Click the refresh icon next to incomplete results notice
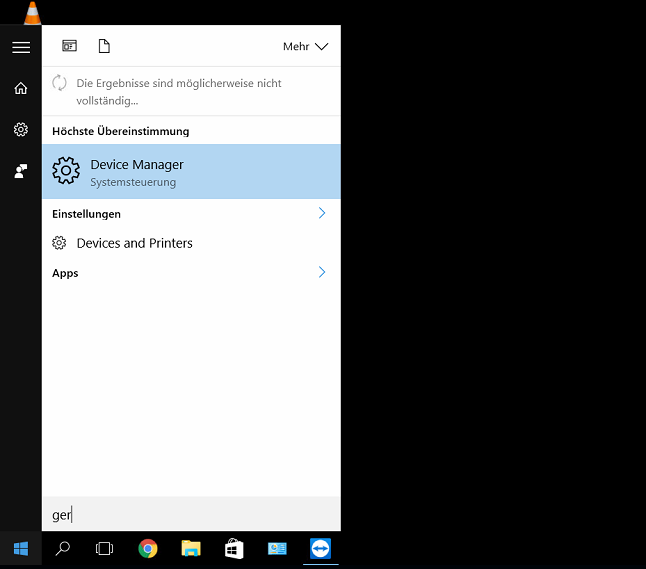The height and width of the screenshot is (569, 646). pyautogui.click(x=59, y=82)
